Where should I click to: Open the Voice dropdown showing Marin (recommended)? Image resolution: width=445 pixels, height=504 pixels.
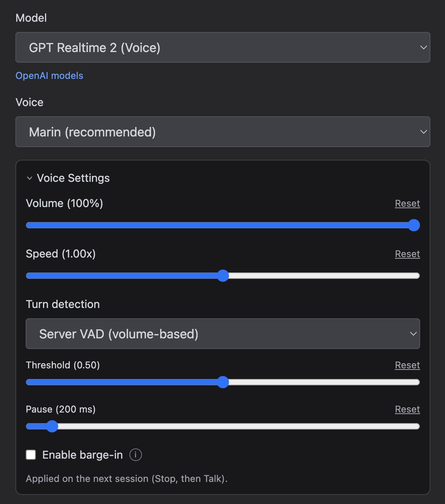pyautogui.click(x=222, y=132)
